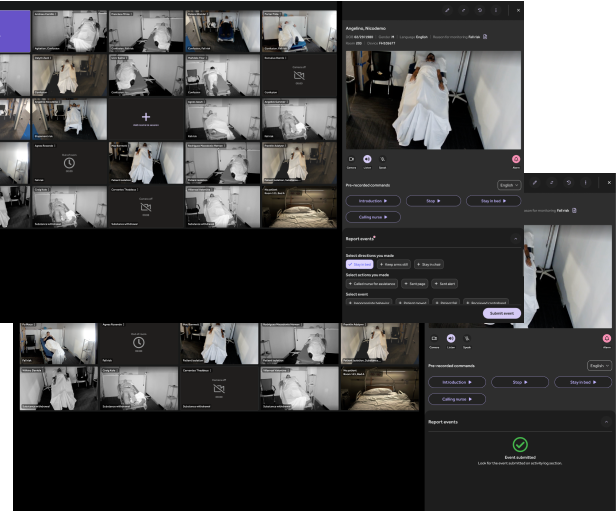Click the Submit event button
This screenshot has height=511, width=616.
502,313
